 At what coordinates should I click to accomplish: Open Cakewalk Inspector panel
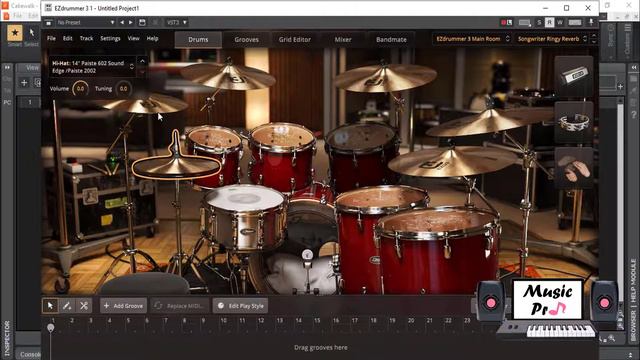(7, 339)
